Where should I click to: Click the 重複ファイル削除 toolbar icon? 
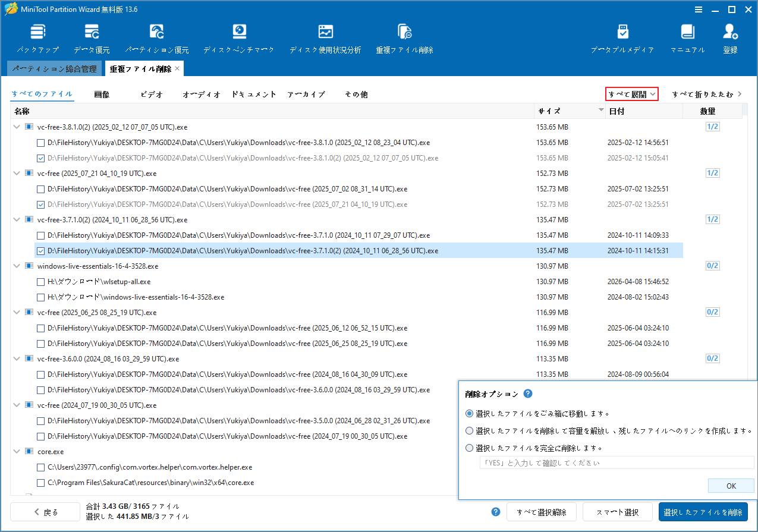pyautogui.click(x=404, y=39)
